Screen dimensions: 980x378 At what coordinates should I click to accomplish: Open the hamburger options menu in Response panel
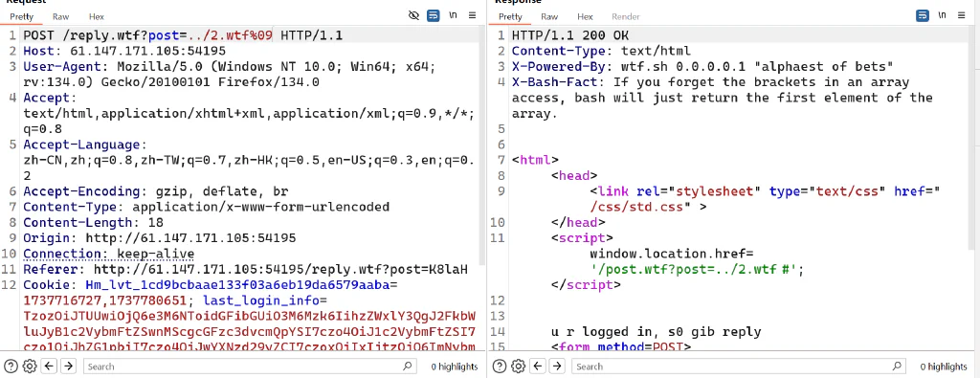click(x=962, y=15)
